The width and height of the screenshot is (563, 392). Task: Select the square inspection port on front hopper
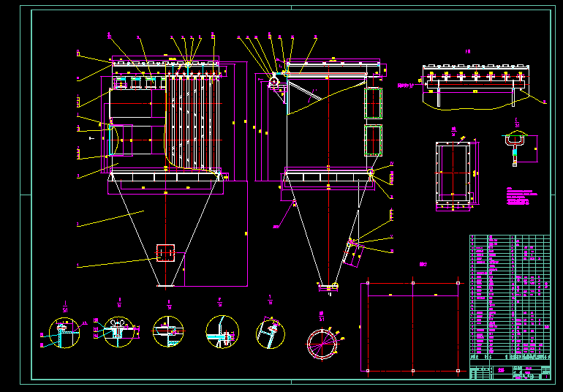pyautogui.click(x=165, y=253)
